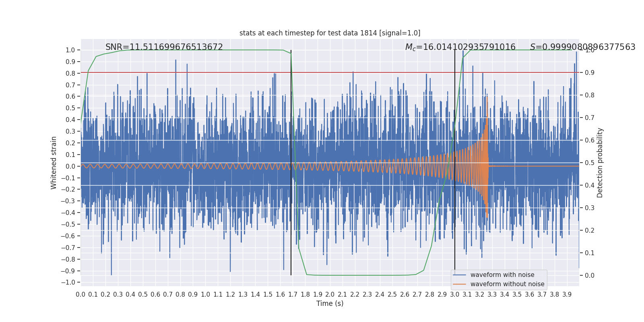Click the 2.0 tick label on time axis

click(330, 295)
